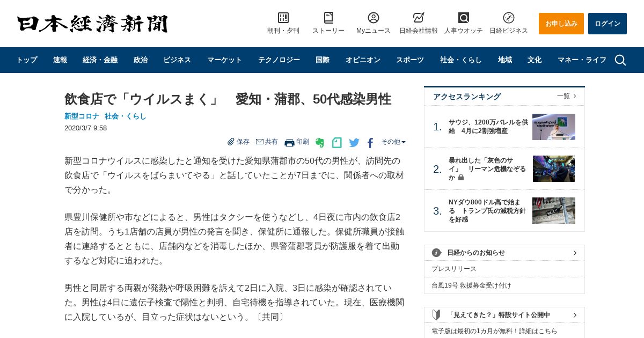Open the 日経会社情報 chart icon

(419, 18)
